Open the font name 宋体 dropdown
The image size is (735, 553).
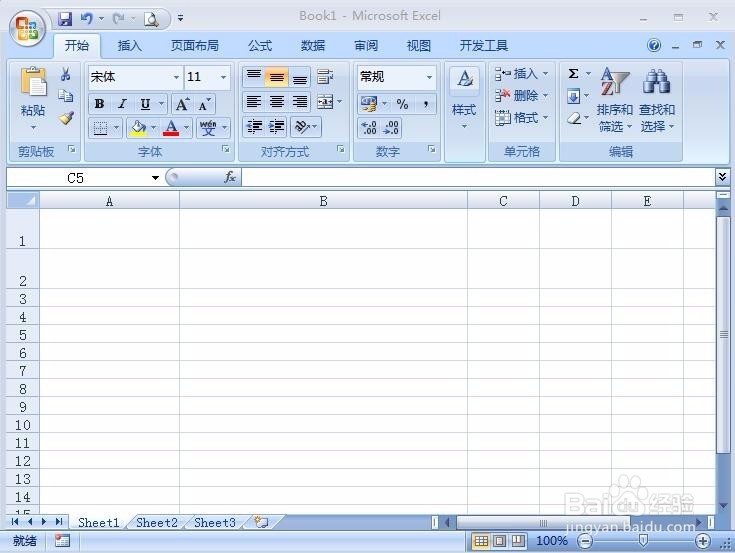176,77
